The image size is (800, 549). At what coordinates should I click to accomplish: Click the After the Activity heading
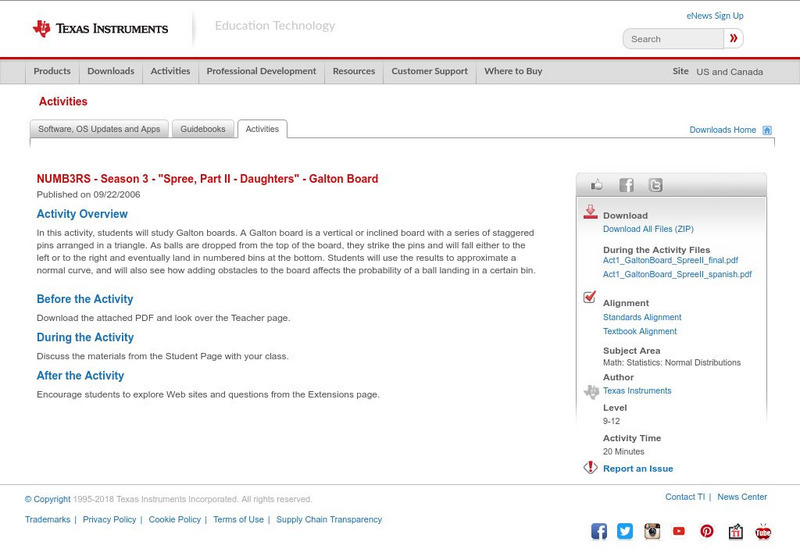80,376
